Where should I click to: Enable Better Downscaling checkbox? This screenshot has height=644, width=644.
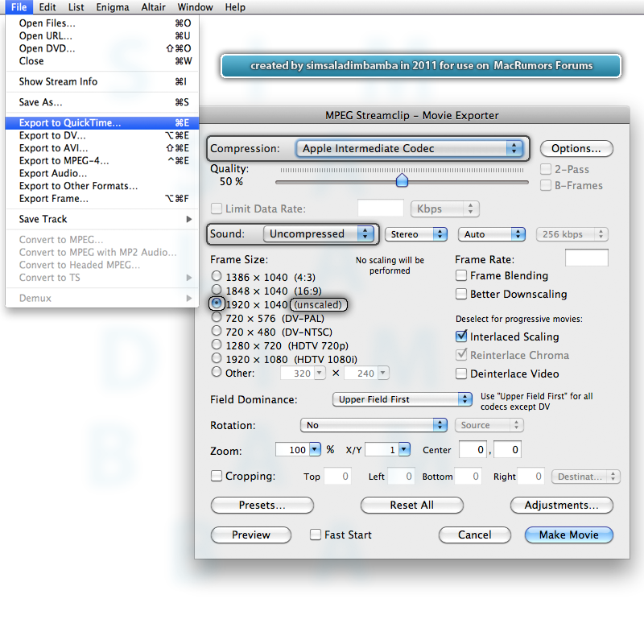coord(461,294)
